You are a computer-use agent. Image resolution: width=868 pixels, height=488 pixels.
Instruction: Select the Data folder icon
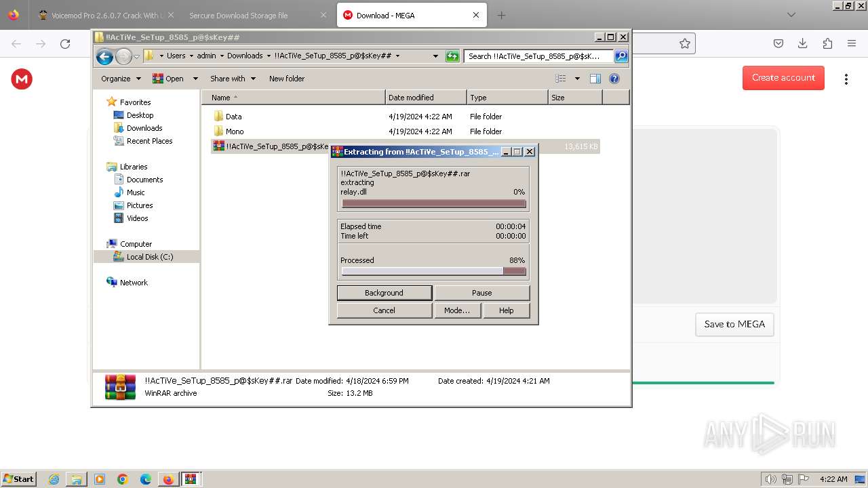pos(218,116)
